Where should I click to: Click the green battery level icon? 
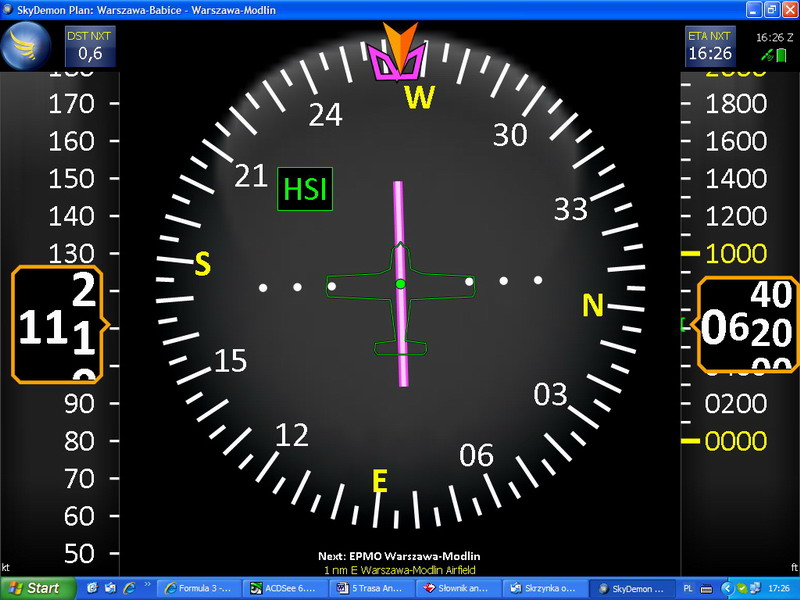(781, 55)
